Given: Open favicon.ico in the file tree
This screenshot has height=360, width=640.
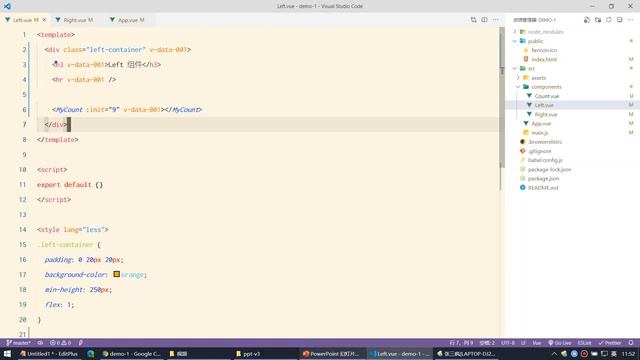Looking at the screenshot, I should pos(544,50).
